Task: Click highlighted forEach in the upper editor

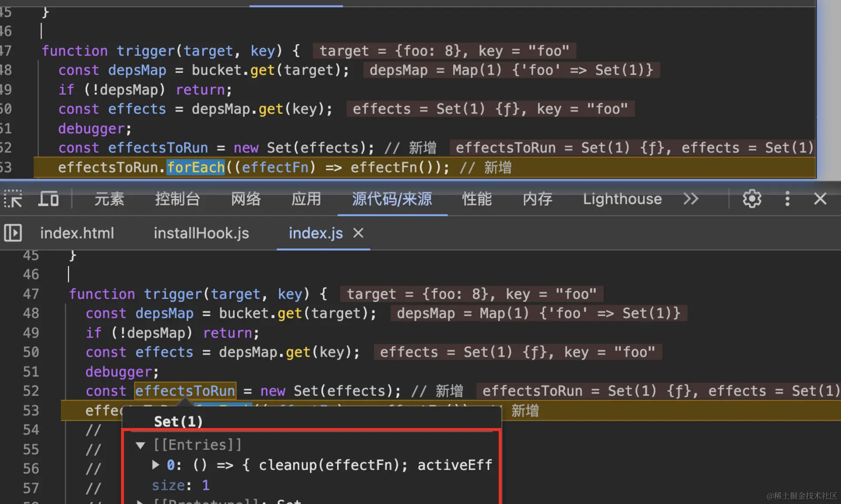Action: click(x=196, y=168)
